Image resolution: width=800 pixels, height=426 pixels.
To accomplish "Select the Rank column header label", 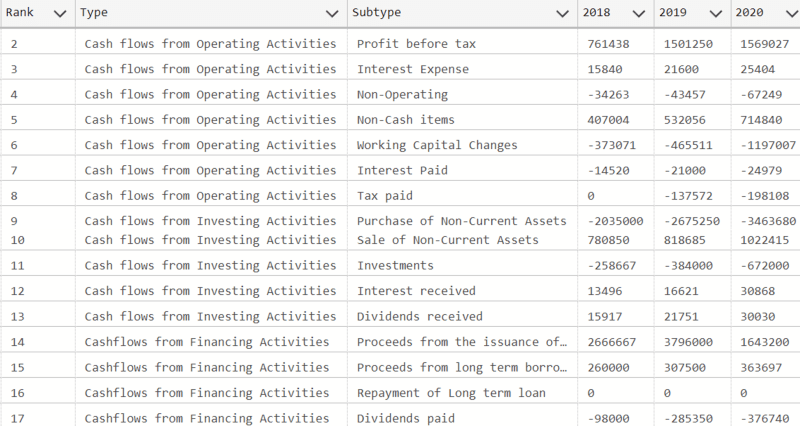I will (19, 12).
